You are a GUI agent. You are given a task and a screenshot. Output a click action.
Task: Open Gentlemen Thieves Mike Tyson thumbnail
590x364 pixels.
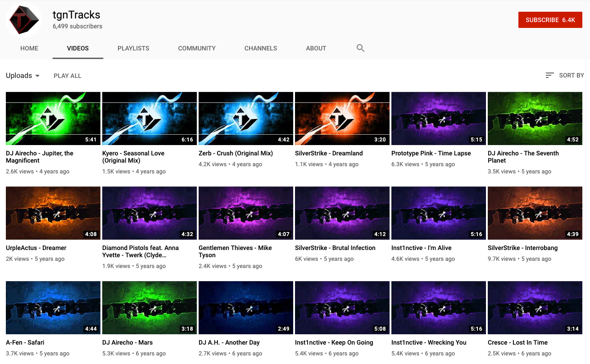[246, 213]
